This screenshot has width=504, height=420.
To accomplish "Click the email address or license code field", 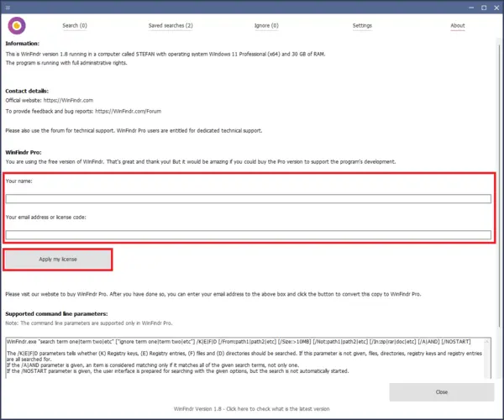I will pyautogui.click(x=248, y=234).
